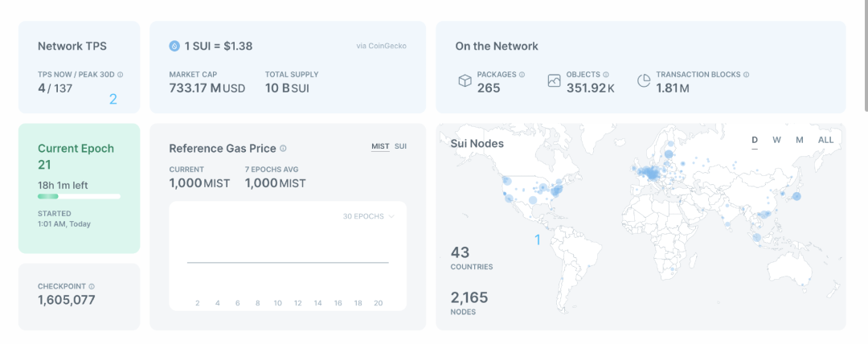Open the 30 EPOCHS dropdown
The image size is (868, 344).
tap(369, 216)
